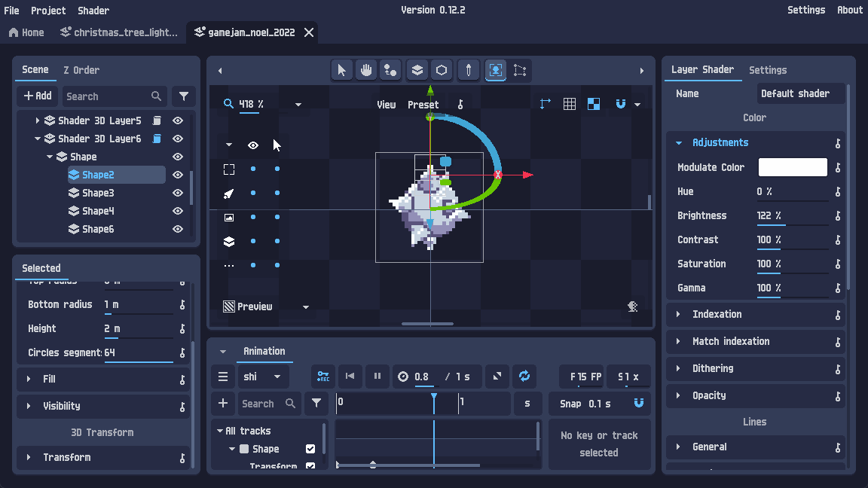Select the arrow pointer tool in the viewport toolbar
Screen dimensions: 868x488
341,70
